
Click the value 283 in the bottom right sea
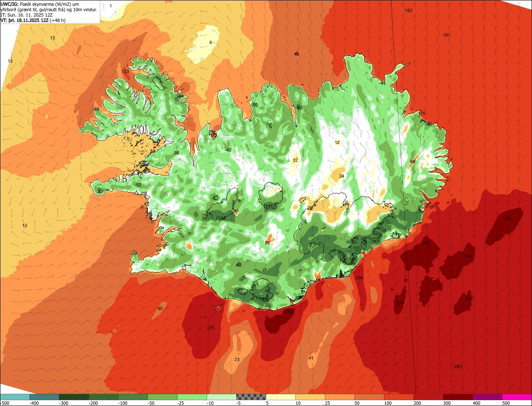click(458, 367)
